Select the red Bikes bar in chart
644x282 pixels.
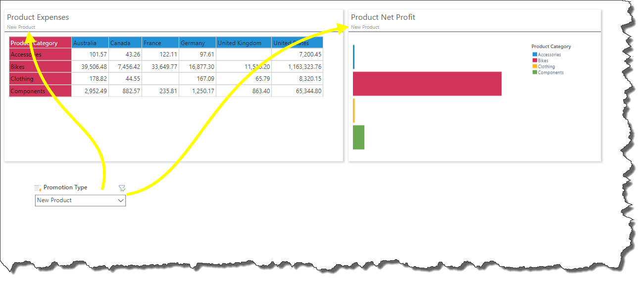click(x=427, y=84)
